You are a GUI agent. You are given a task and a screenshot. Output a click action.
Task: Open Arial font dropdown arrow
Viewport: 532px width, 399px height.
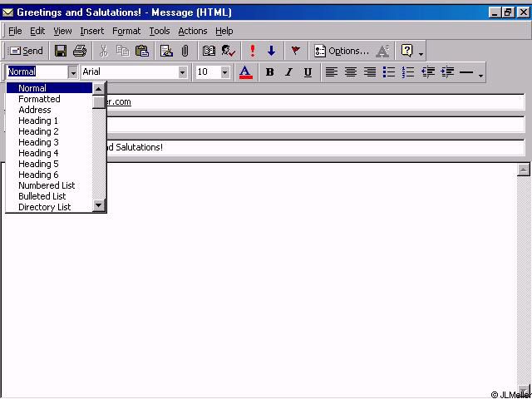[x=183, y=72]
